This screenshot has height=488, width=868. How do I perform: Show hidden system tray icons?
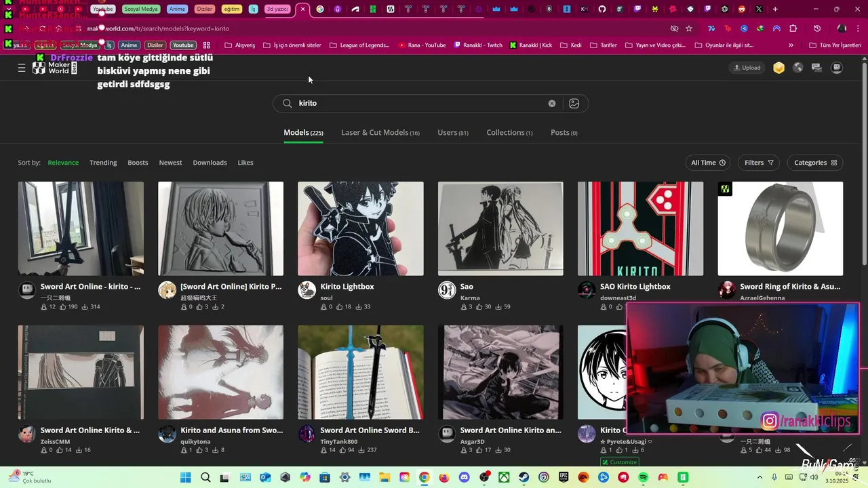tap(762, 478)
